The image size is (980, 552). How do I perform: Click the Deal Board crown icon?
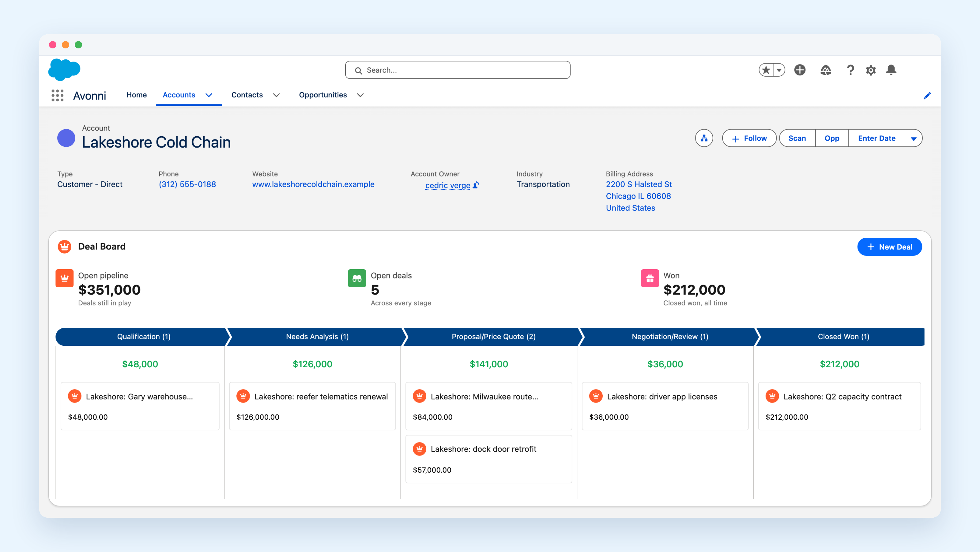(x=65, y=247)
